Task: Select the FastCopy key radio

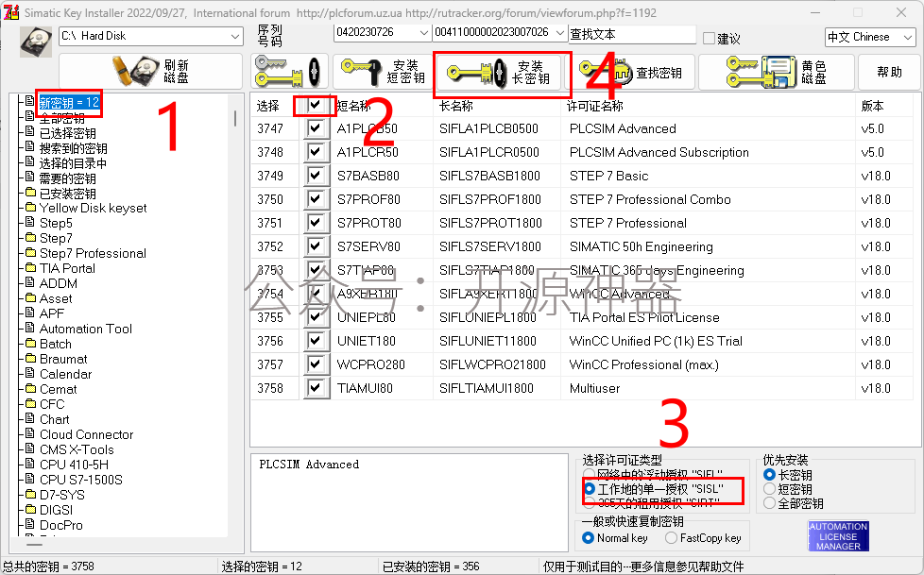Action: 671,538
